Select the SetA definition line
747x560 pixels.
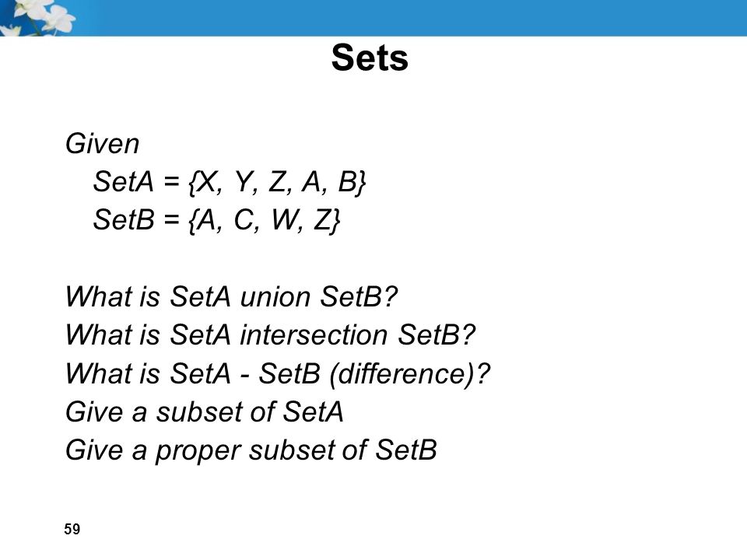click(x=229, y=181)
